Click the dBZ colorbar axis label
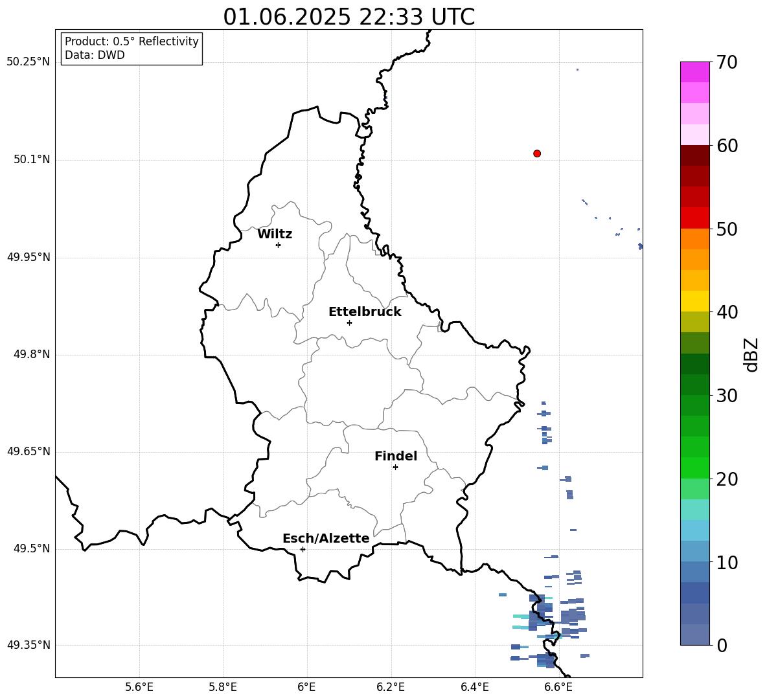Viewport: 767px width, 700px height. 751,354
